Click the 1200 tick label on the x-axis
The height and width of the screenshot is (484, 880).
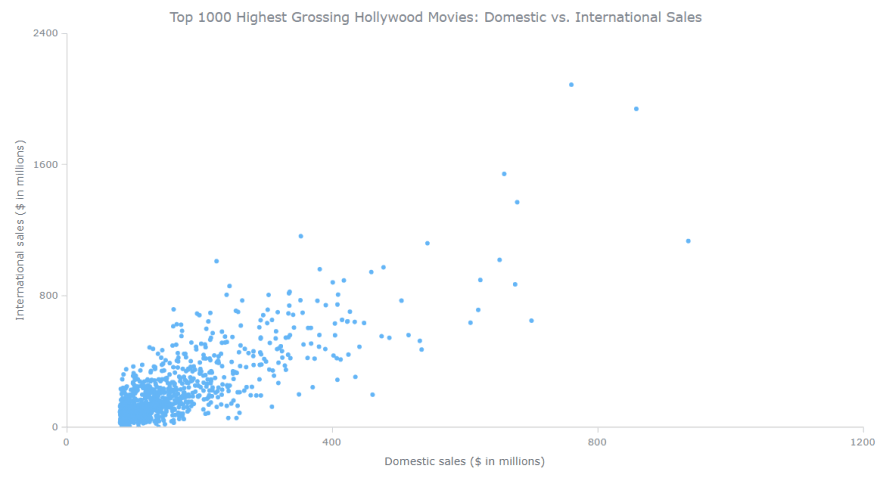[x=863, y=442]
